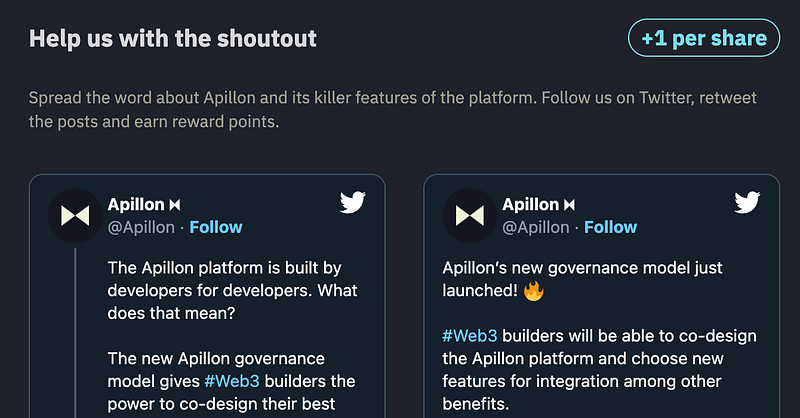Open @Apillon handle in the left tweet

click(141, 228)
